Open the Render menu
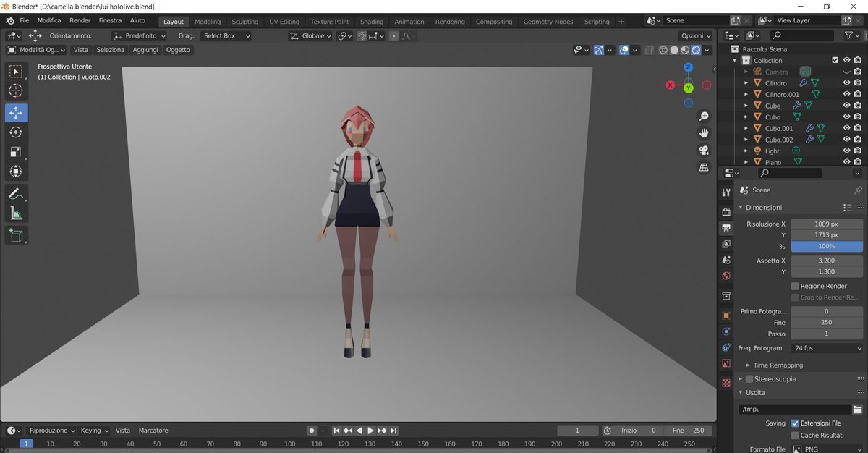 (80, 20)
